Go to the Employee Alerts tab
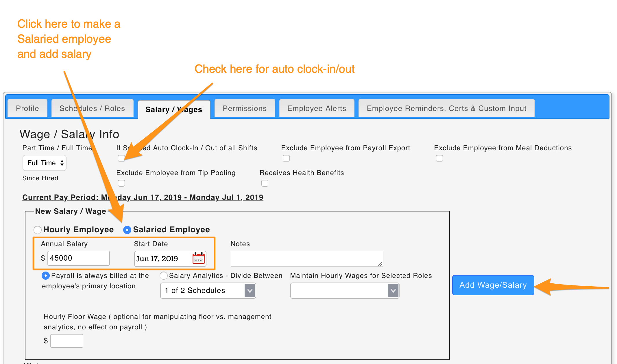The height and width of the screenshot is (364, 617). tap(317, 108)
